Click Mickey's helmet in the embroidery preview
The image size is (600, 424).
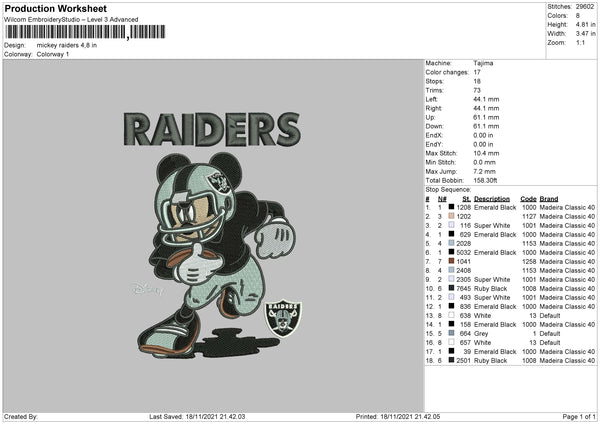(x=194, y=202)
